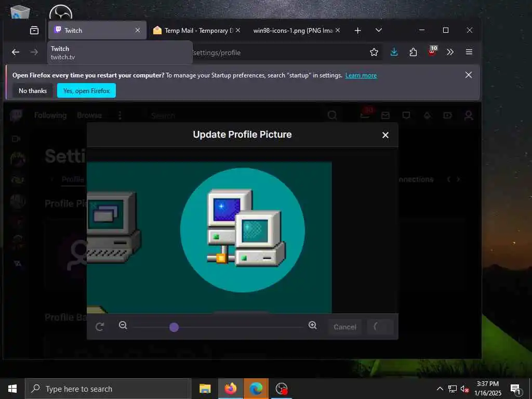This screenshot has width=532, height=399.
Task: Switch to the Temp Mail tab
Action: point(196,30)
